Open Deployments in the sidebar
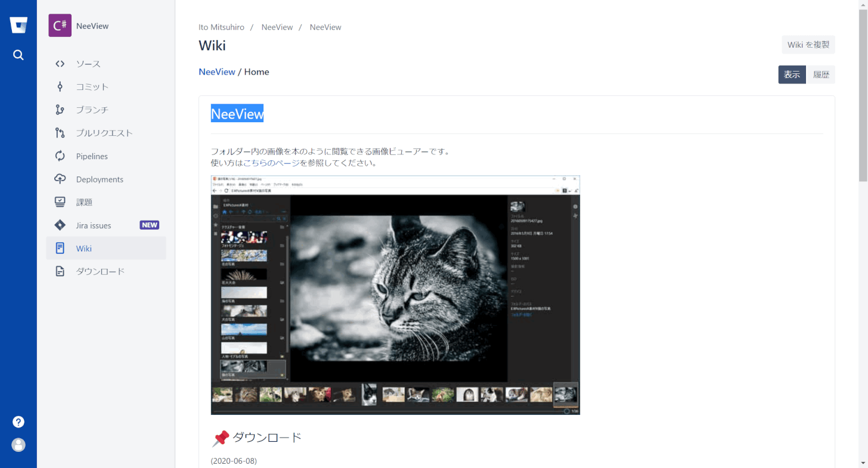 (100, 179)
